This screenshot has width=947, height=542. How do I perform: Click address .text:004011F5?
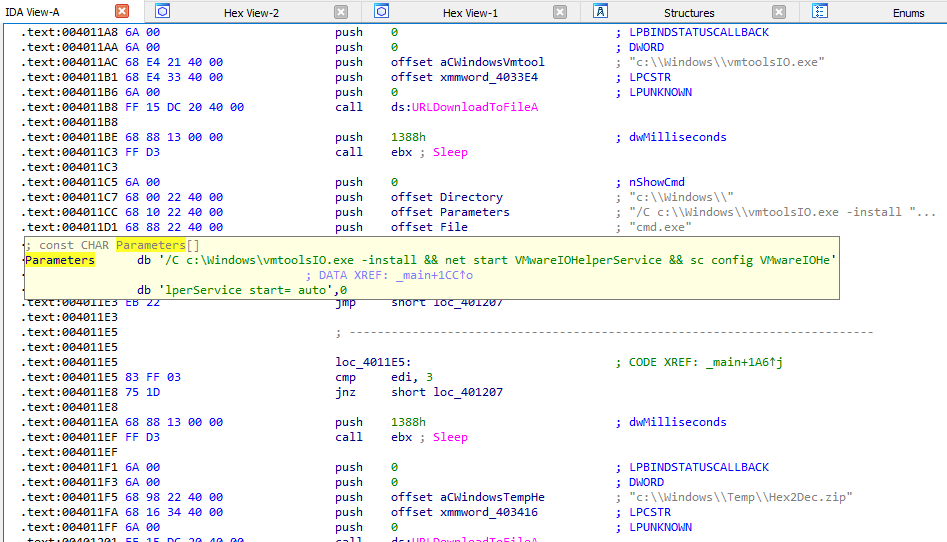pyautogui.click(x=69, y=497)
